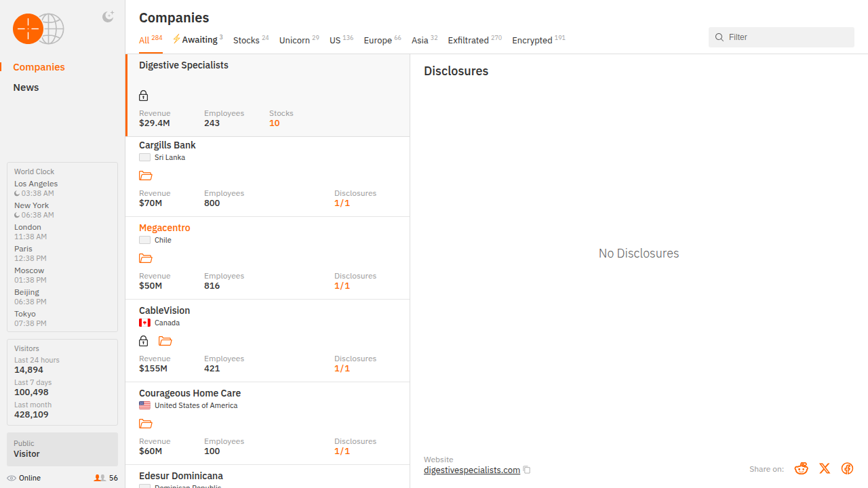Open CableVision disclosures 1/1
Screen dimensions: 868x488
tap(342, 369)
